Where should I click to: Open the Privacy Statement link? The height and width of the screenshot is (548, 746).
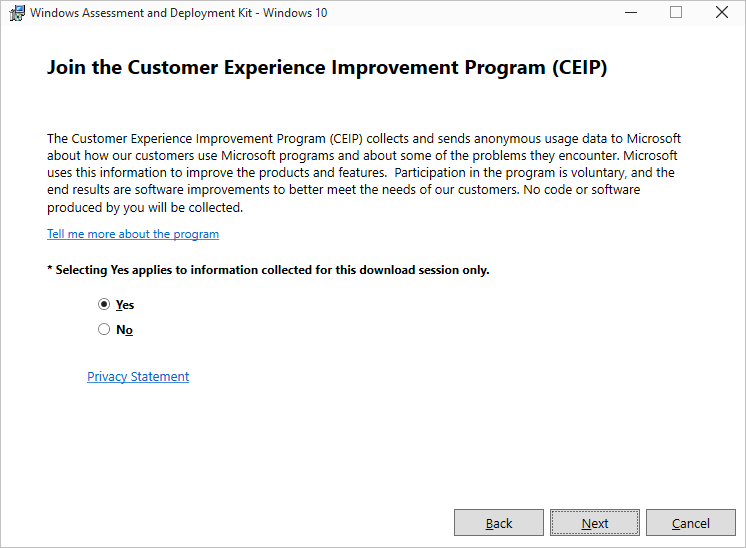click(138, 377)
